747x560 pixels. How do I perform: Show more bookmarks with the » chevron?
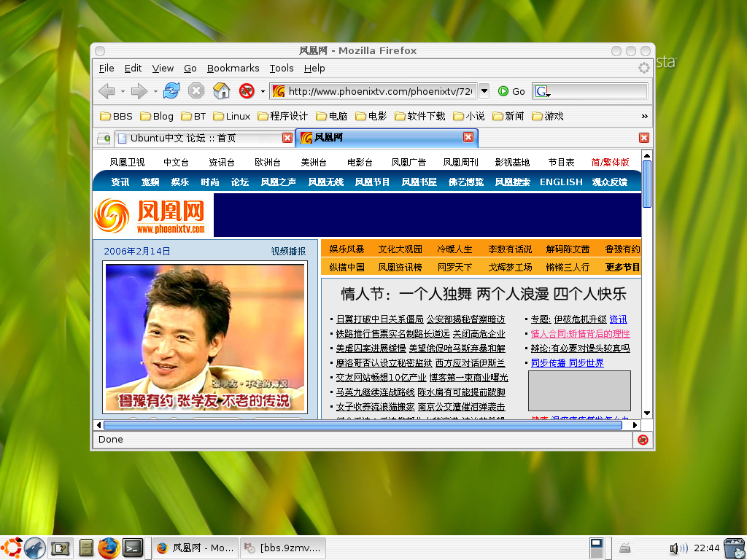(644, 116)
